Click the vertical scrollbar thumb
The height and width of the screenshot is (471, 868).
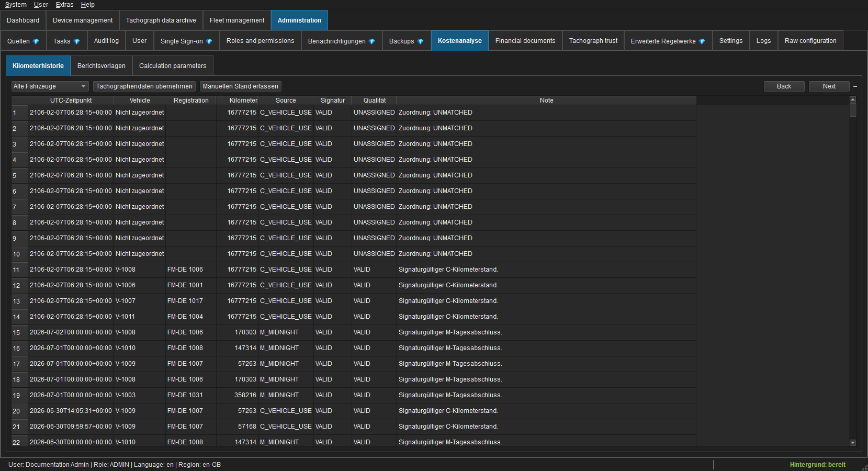click(853, 110)
